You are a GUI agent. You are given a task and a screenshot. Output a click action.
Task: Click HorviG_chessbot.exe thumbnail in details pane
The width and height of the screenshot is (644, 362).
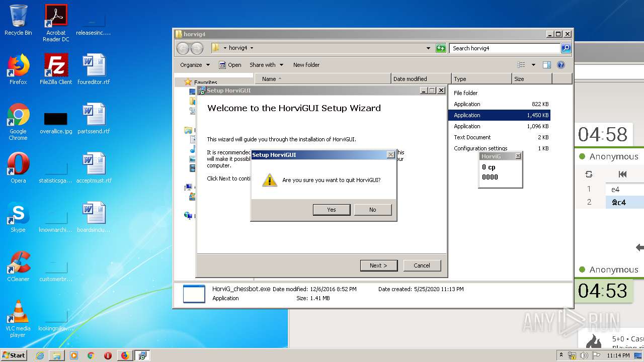click(x=194, y=294)
